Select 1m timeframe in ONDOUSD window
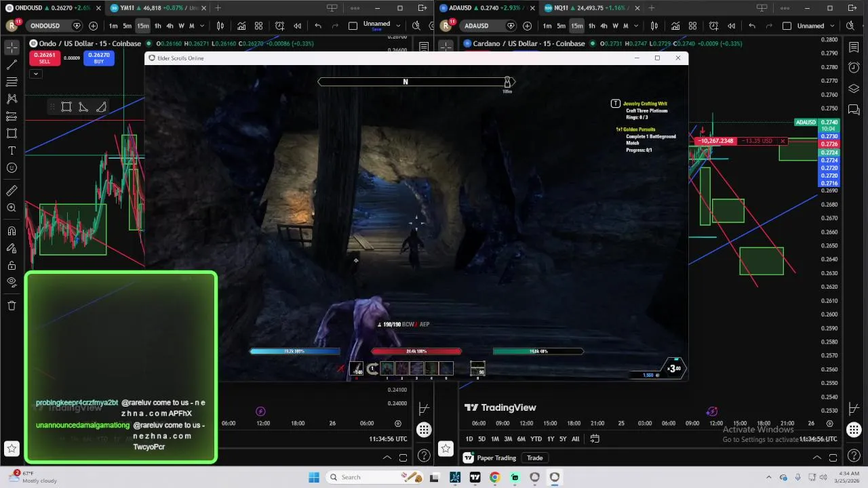This screenshot has width=868, height=488. (x=113, y=26)
